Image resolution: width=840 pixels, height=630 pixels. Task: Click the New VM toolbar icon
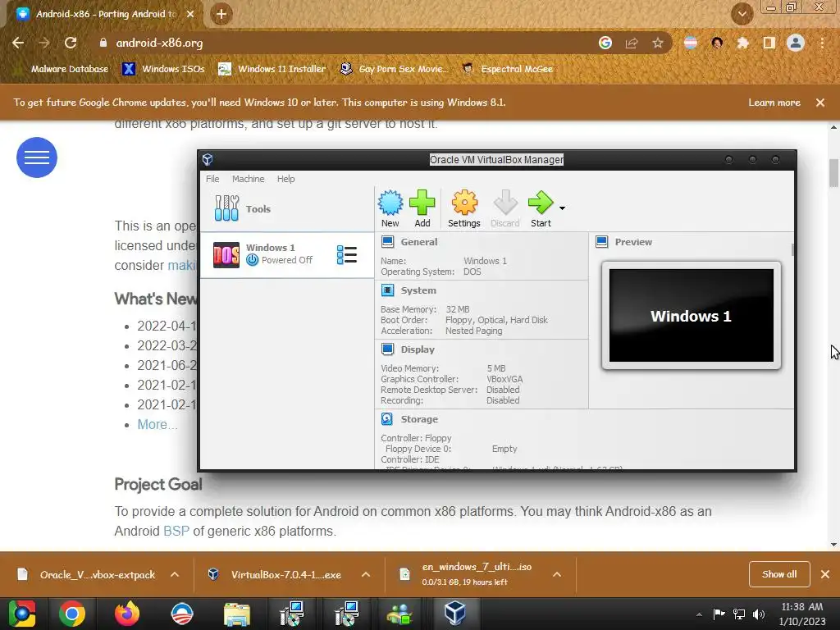click(390, 208)
